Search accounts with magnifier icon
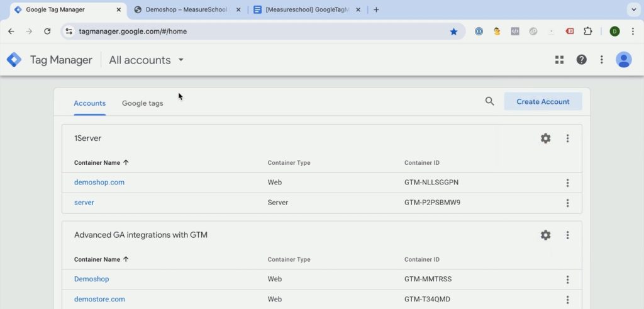644x309 pixels. [x=489, y=101]
